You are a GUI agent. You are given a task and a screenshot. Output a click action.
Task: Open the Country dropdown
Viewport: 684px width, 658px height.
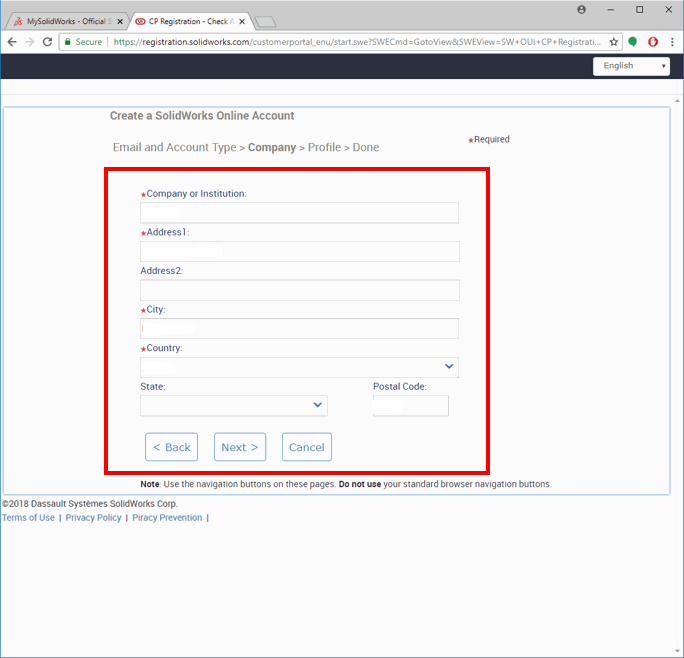299,367
